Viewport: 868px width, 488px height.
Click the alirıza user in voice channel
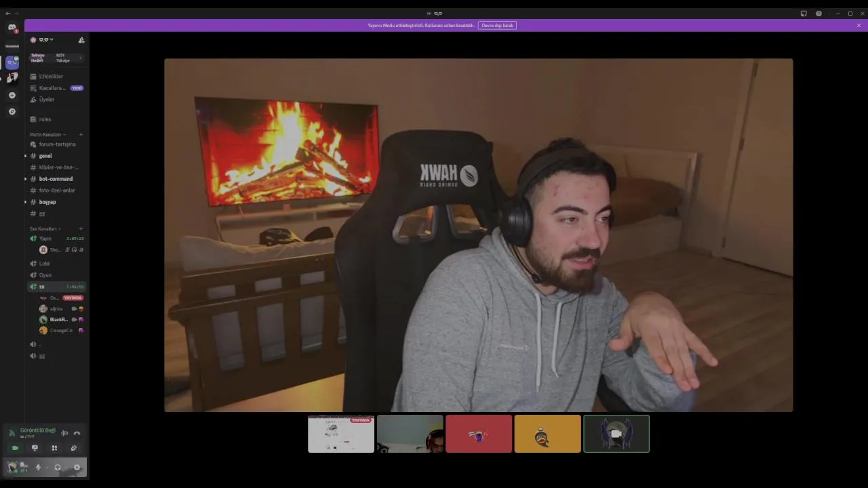point(61,308)
